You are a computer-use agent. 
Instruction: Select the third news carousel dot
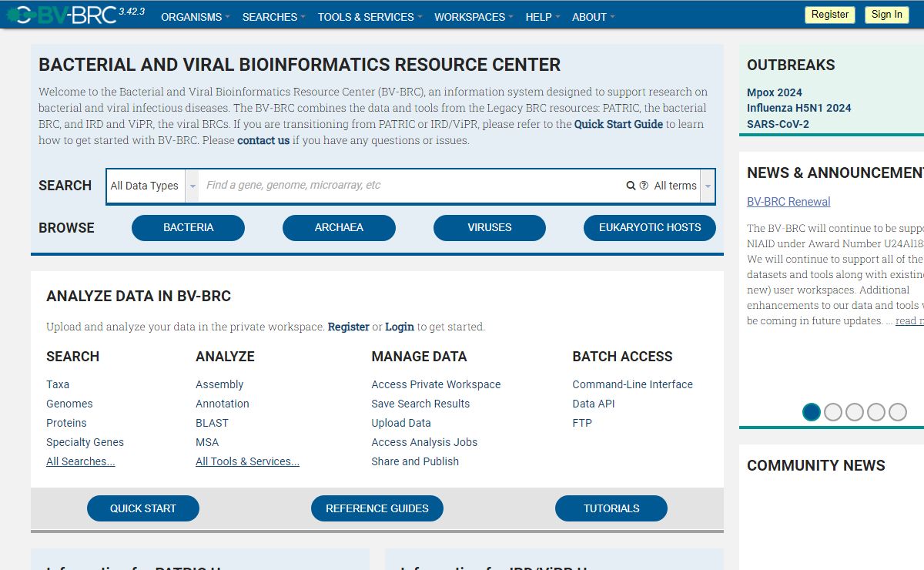click(x=855, y=412)
